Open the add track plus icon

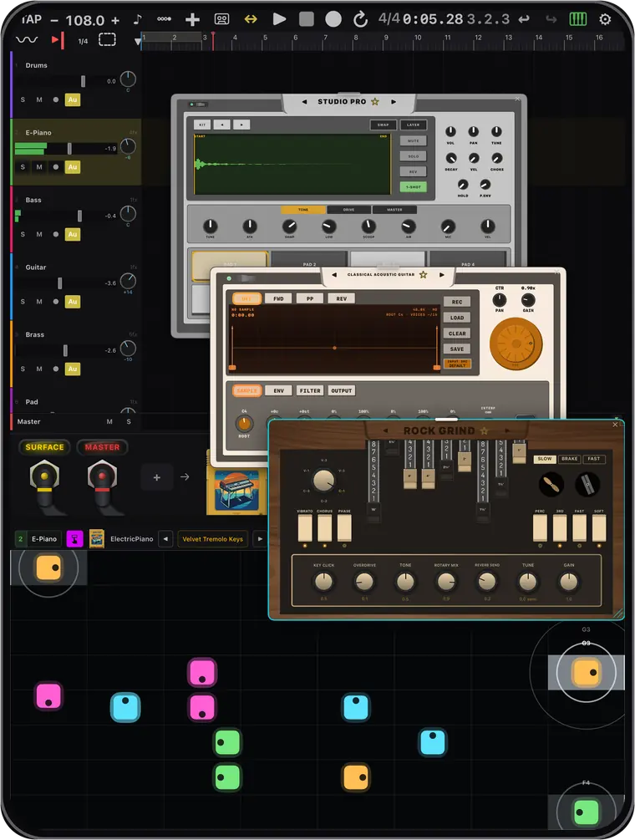click(x=192, y=20)
